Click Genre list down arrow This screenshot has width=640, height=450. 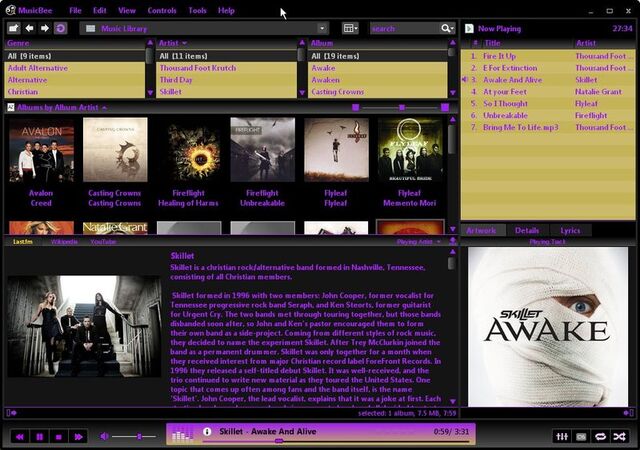[150, 93]
